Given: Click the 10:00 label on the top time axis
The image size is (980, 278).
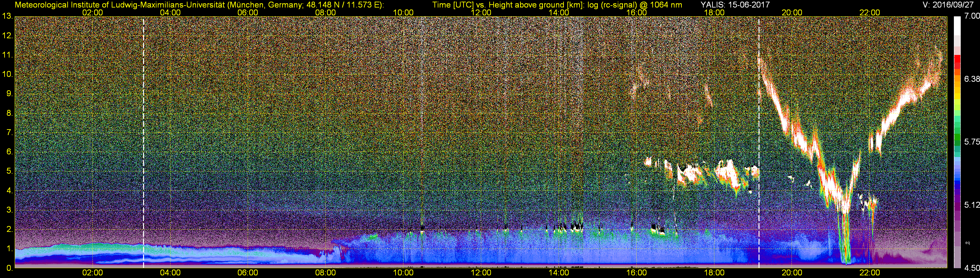Looking at the screenshot, I should (403, 12).
